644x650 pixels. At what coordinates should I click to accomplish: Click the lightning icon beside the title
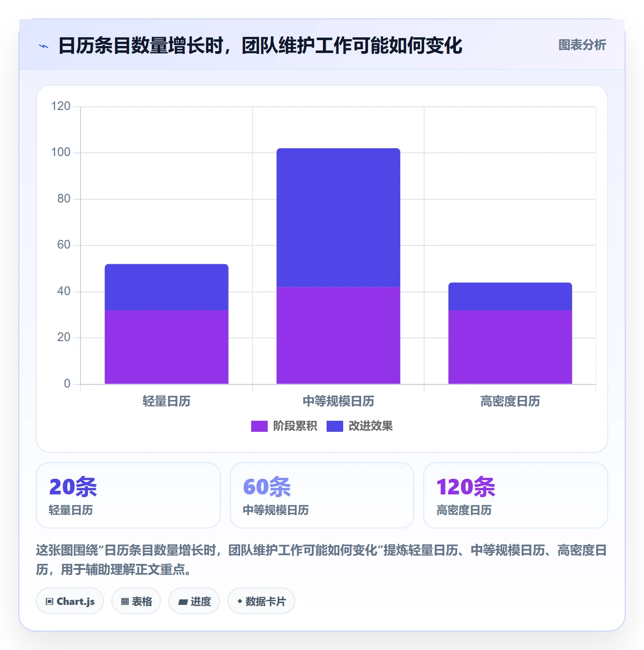[x=44, y=46]
